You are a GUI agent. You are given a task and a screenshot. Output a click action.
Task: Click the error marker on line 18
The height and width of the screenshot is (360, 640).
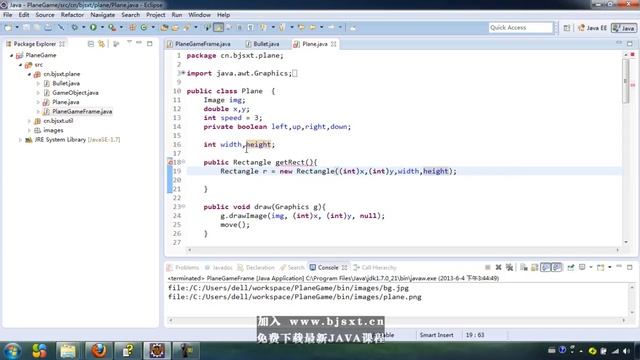click(170, 162)
